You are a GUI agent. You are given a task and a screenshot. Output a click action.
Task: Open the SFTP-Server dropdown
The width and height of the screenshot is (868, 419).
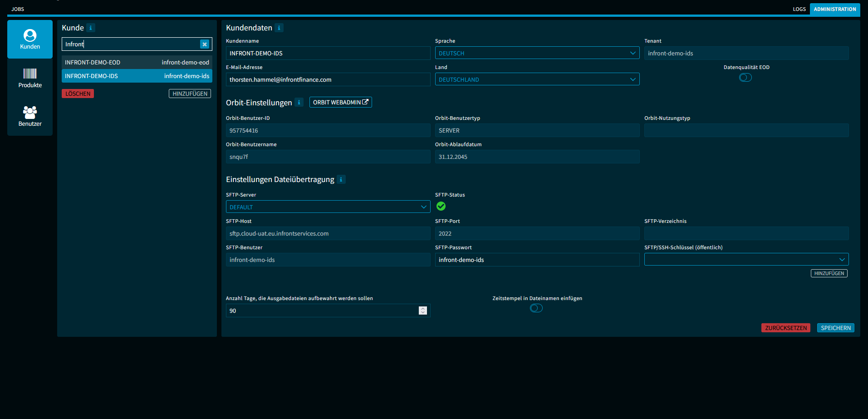click(328, 207)
